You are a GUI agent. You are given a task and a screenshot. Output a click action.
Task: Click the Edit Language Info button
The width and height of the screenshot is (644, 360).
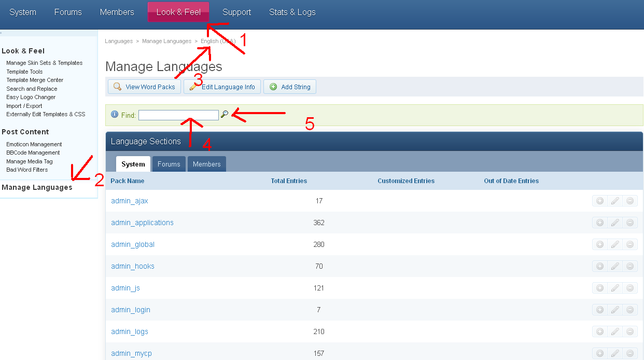tap(222, 87)
